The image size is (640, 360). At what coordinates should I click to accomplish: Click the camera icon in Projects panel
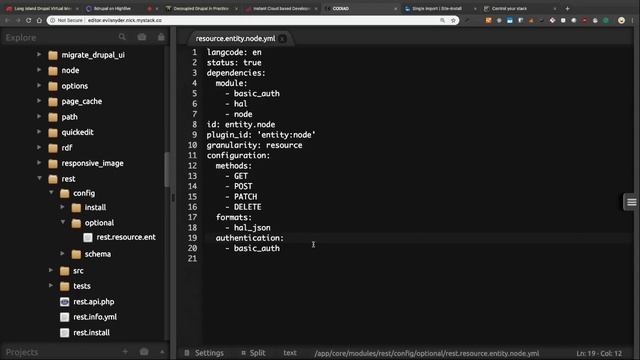tap(144, 351)
